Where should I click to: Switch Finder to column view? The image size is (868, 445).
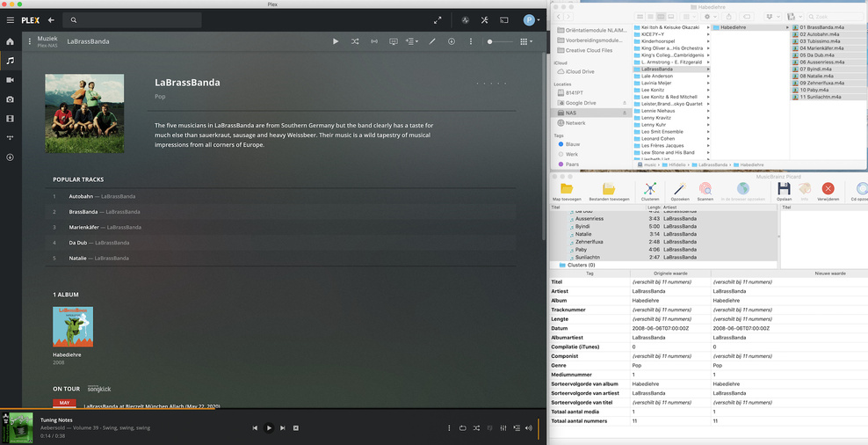point(661,18)
